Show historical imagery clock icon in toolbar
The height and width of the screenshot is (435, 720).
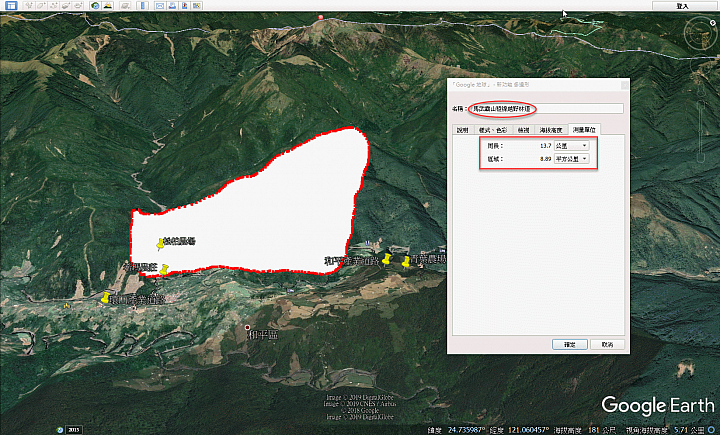pyautogui.click(x=95, y=6)
